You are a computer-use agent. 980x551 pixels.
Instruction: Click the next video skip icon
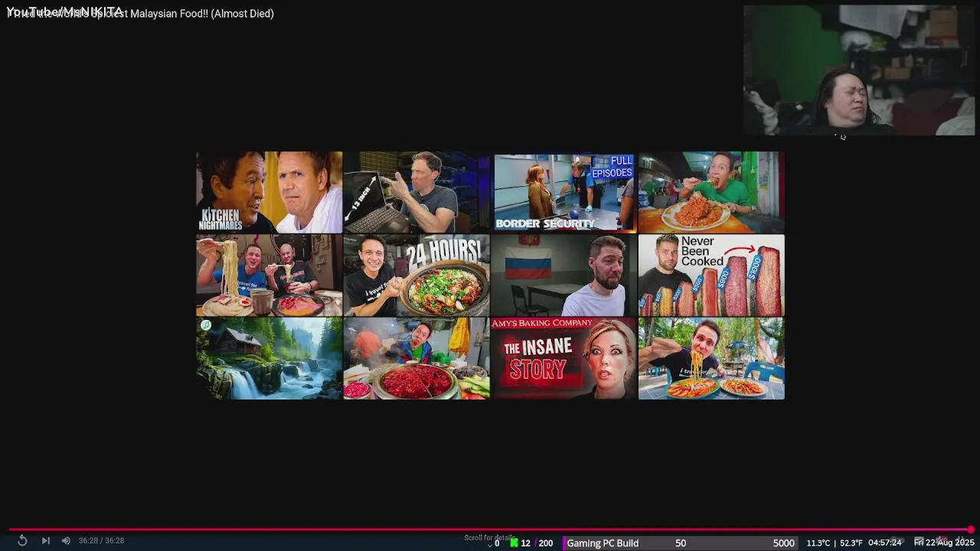coord(45,540)
